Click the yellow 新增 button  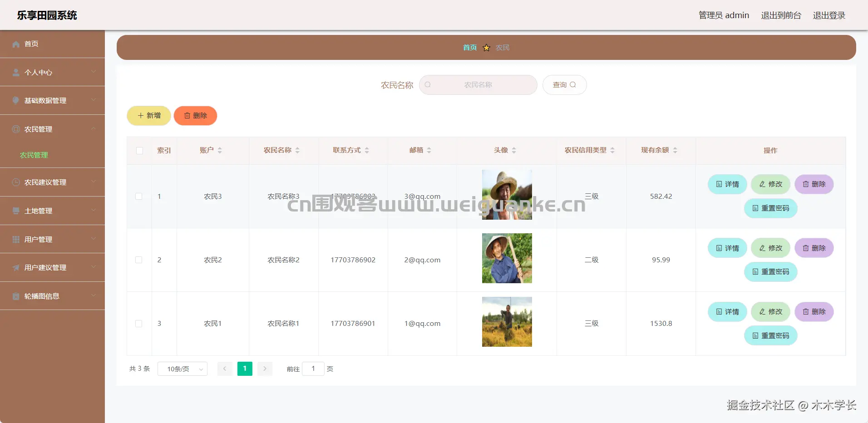point(149,116)
